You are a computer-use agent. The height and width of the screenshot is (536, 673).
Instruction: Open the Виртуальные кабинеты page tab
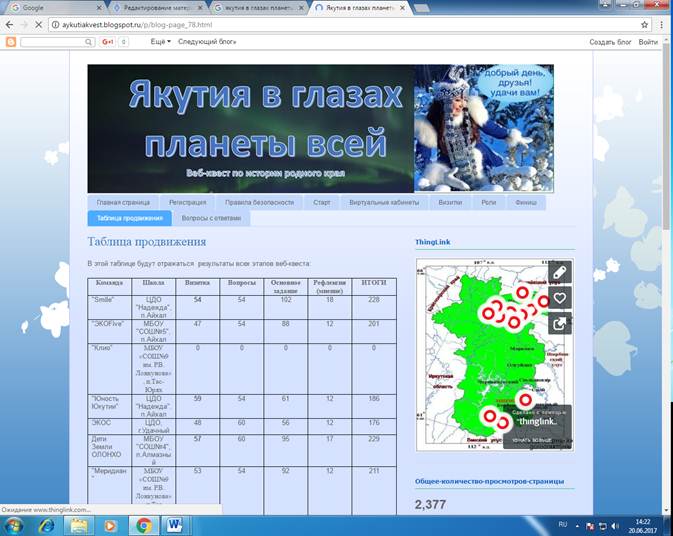point(384,203)
